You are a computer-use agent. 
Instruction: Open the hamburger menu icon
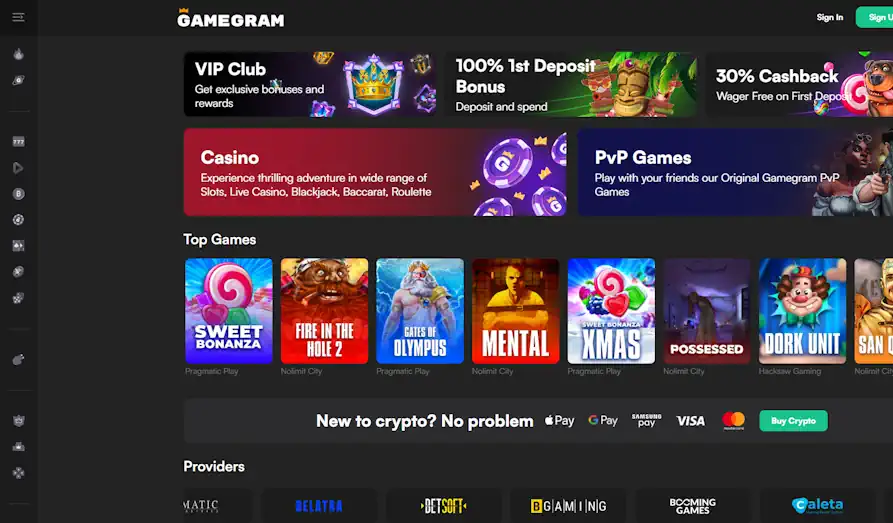18,17
